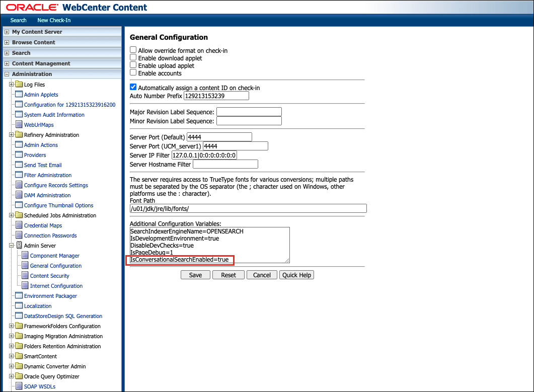
Task: Click the Localization page icon
Action: 19,305
